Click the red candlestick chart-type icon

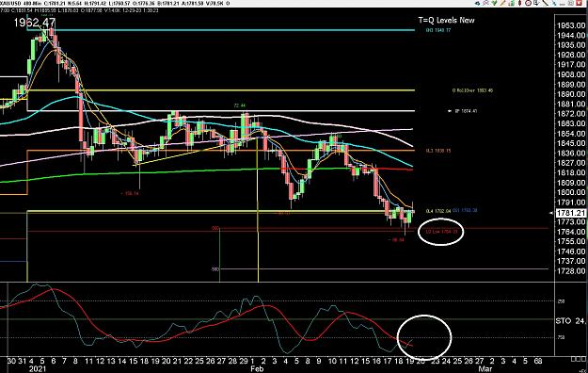[520, 3]
